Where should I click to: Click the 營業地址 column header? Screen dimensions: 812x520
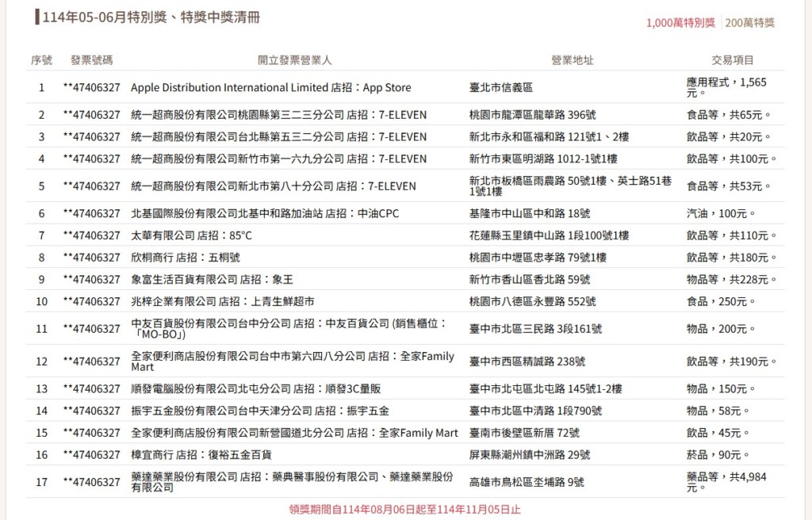coord(572,60)
